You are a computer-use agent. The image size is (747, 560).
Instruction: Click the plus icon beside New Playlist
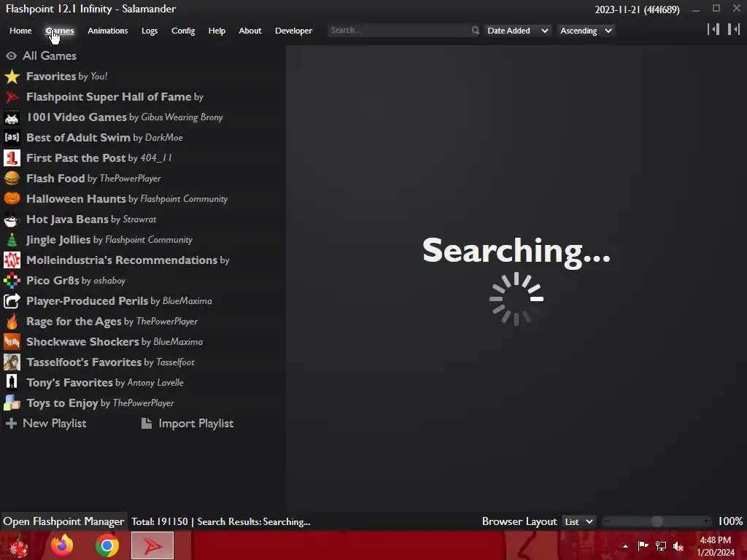click(x=12, y=424)
